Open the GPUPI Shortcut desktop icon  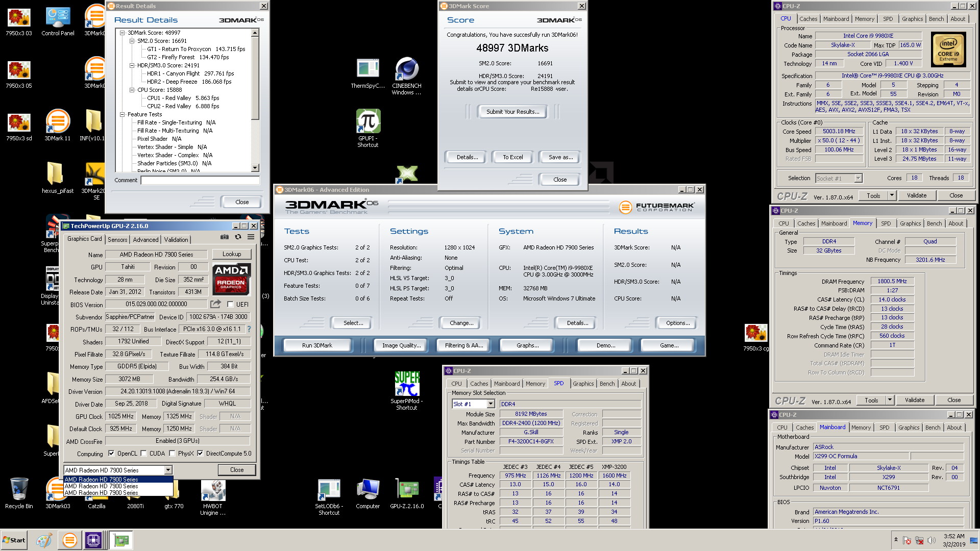click(368, 128)
